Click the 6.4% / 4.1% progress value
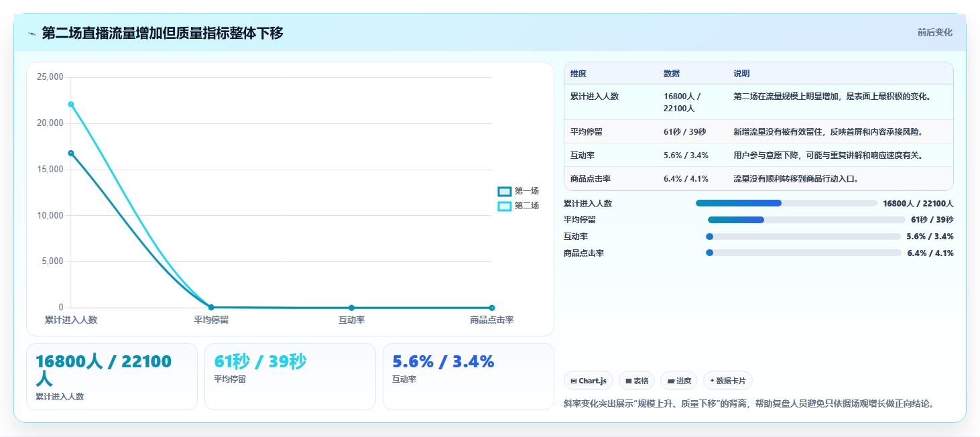The image size is (980, 437). tap(930, 253)
